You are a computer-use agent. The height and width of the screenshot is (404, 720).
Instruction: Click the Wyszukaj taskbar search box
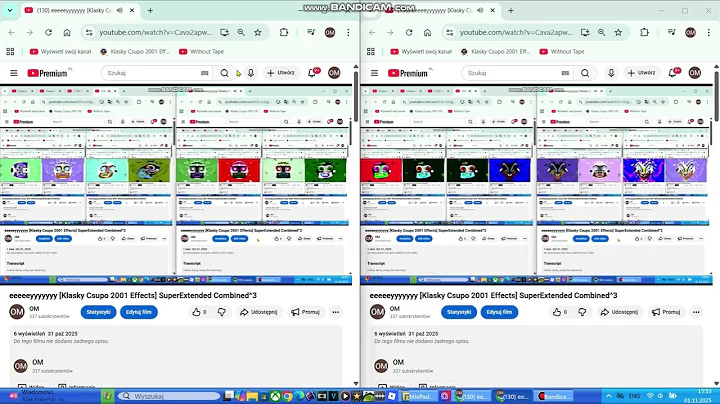(x=169, y=396)
